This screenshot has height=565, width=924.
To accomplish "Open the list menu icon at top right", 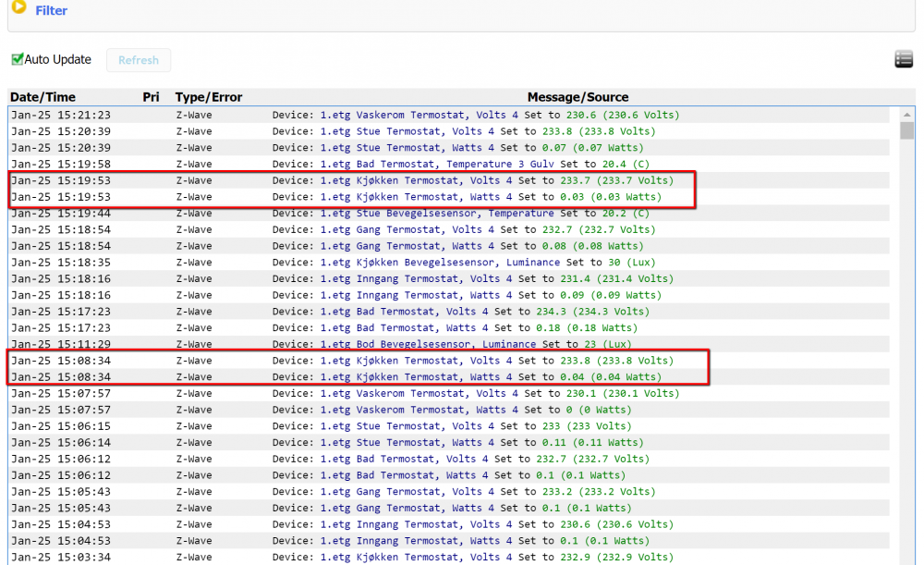I will pos(904,59).
